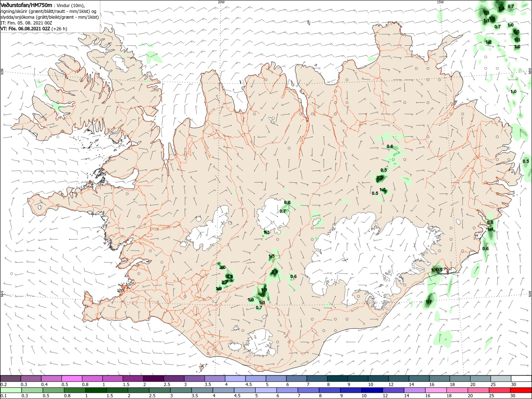Click the IT: Fim. 05. 08. 2021 00Z line

point(26,23)
